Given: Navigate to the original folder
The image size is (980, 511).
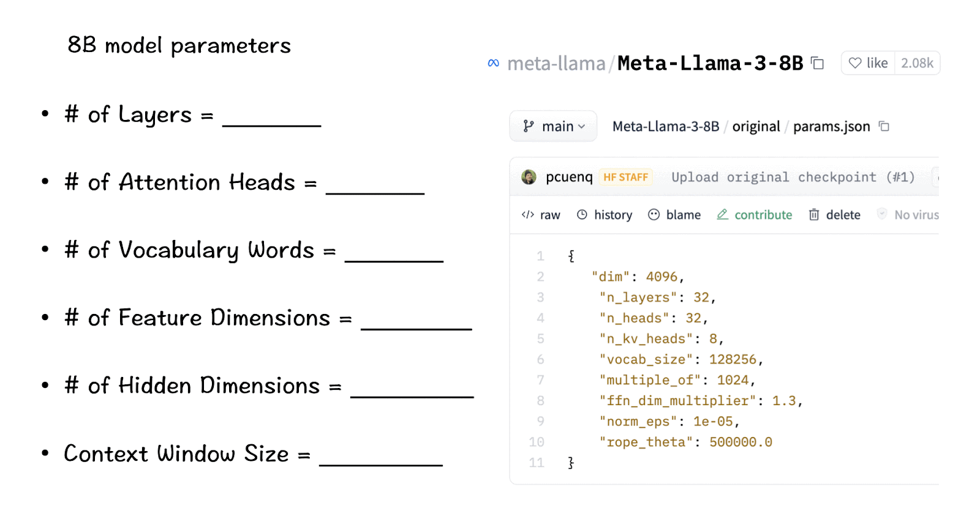Looking at the screenshot, I should click(x=756, y=127).
